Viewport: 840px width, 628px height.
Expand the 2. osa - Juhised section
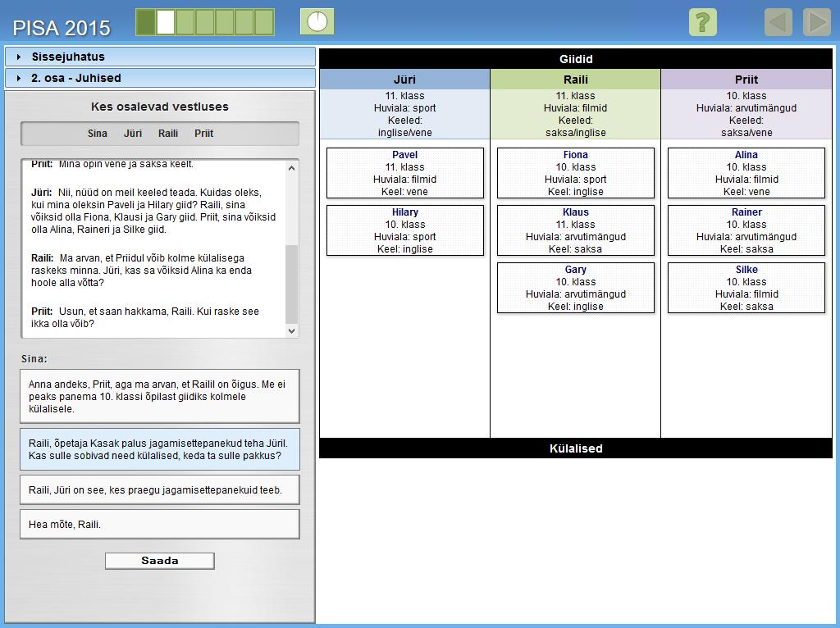coord(160,78)
